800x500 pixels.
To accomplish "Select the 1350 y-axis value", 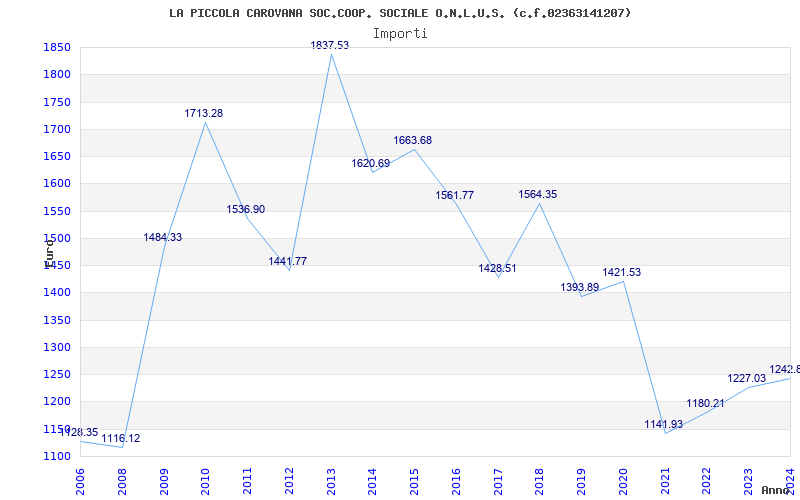I will coord(57,320).
